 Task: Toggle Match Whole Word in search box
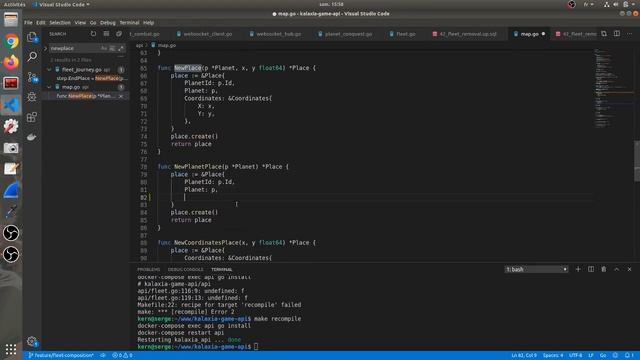[112, 48]
